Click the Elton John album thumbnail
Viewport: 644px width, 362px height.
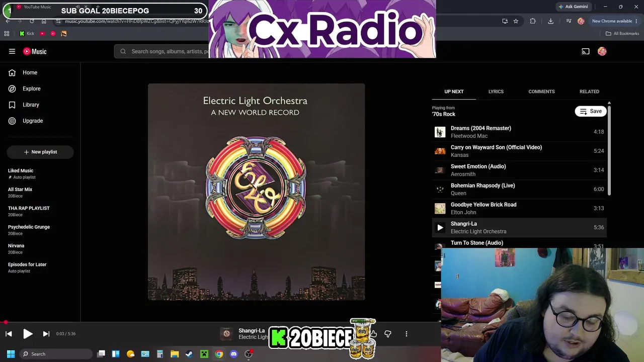[440, 208]
